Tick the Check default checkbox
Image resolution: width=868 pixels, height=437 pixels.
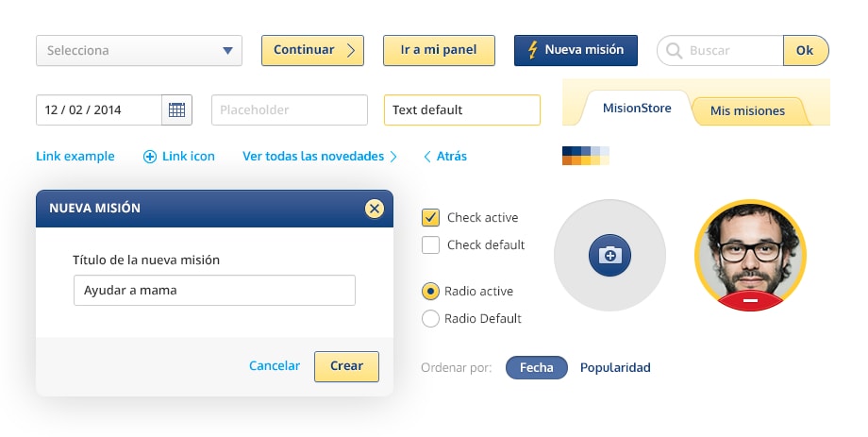pyautogui.click(x=430, y=245)
